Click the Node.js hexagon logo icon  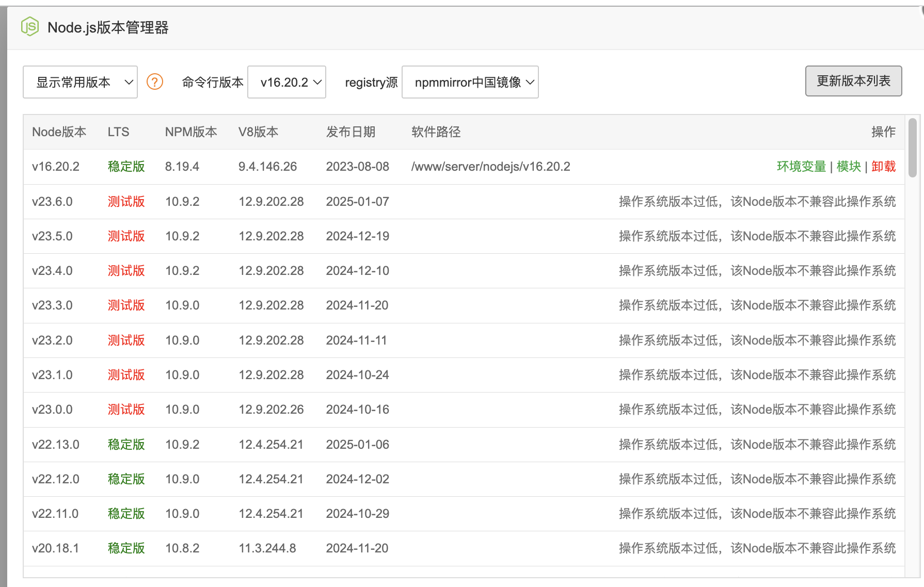[x=30, y=27]
